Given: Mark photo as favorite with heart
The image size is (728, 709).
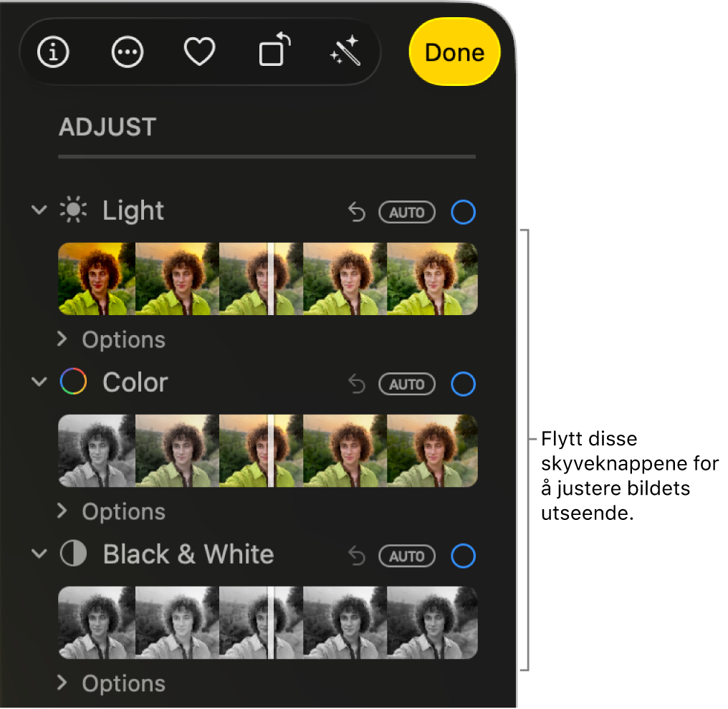Looking at the screenshot, I should [x=200, y=52].
